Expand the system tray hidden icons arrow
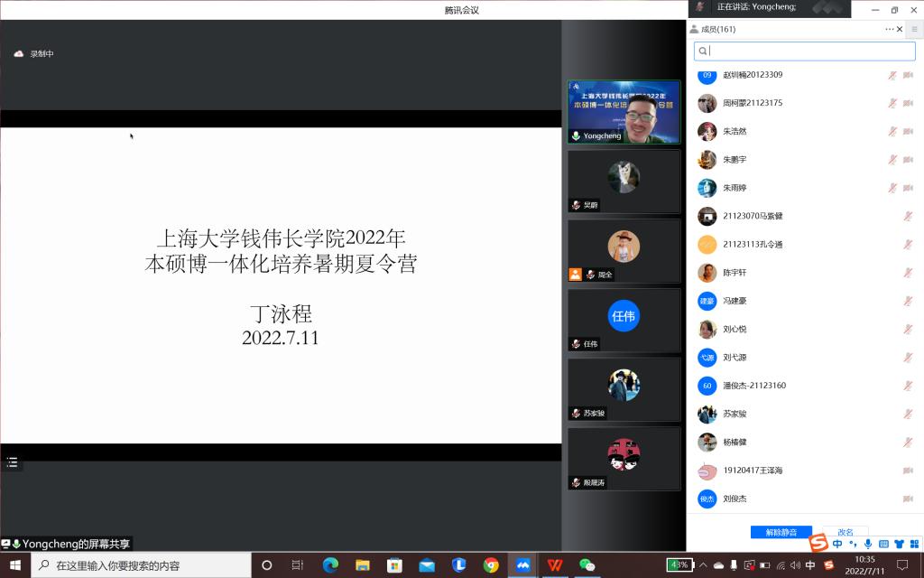Screen dimensions: 924x578 (x=703, y=565)
